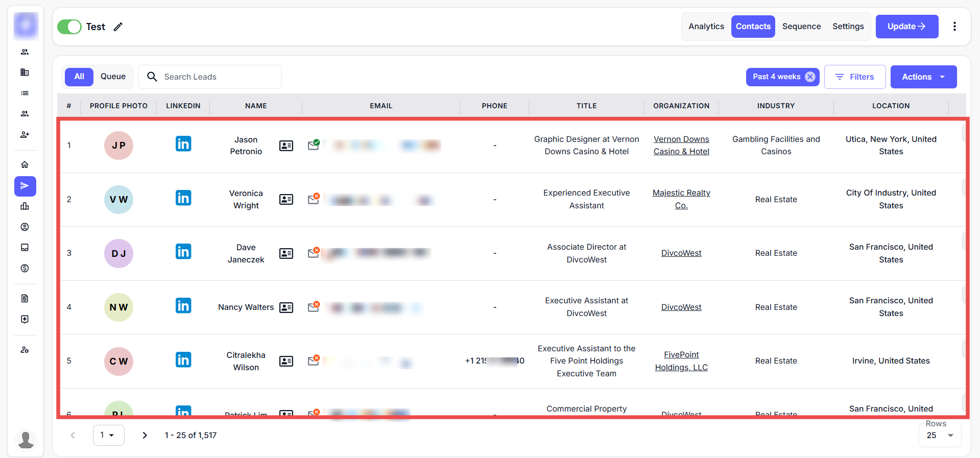980x458 pixels.
Task: Open the dollar sign billing icon in sidebar
Action: [x=25, y=269]
